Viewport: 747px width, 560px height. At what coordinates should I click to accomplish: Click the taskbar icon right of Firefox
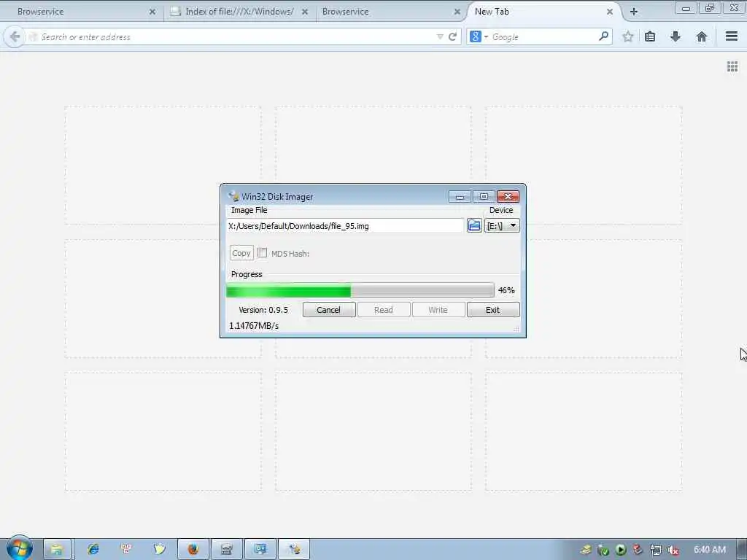[227, 549]
